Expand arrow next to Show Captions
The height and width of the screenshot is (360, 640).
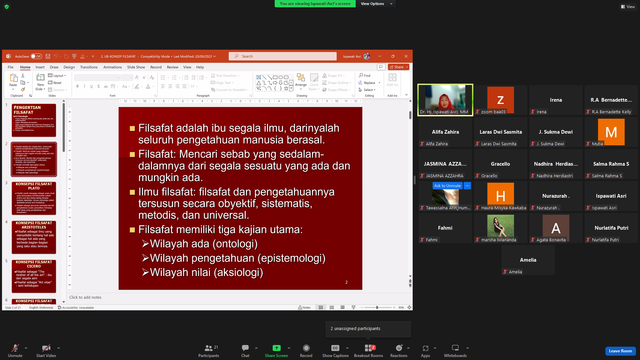click(347, 348)
